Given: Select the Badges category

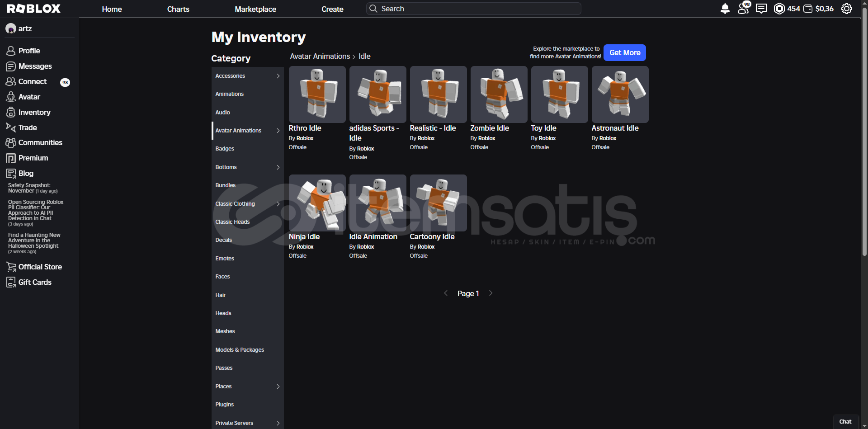Looking at the screenshot, I should pos(248,149).
